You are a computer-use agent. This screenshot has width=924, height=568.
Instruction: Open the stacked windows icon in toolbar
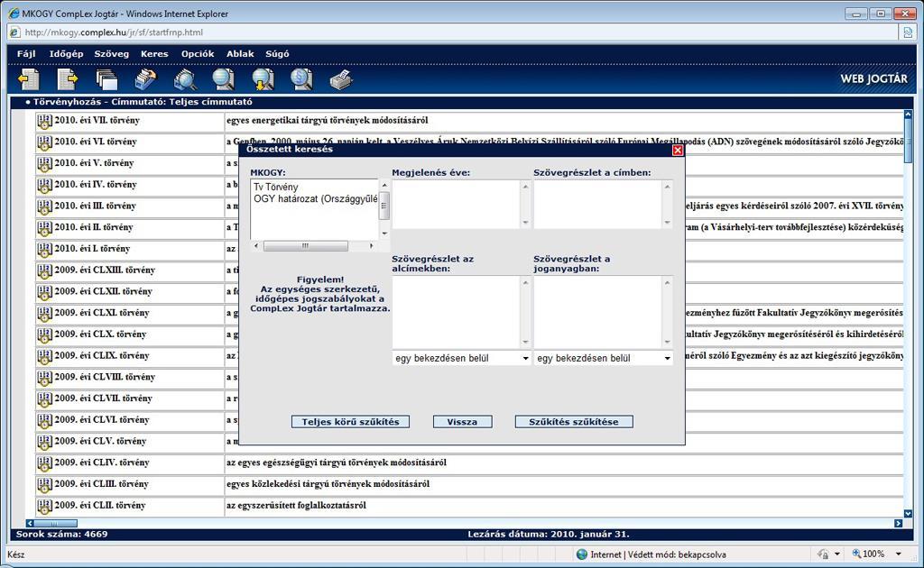pyautogui.click(x=106, y=78)
